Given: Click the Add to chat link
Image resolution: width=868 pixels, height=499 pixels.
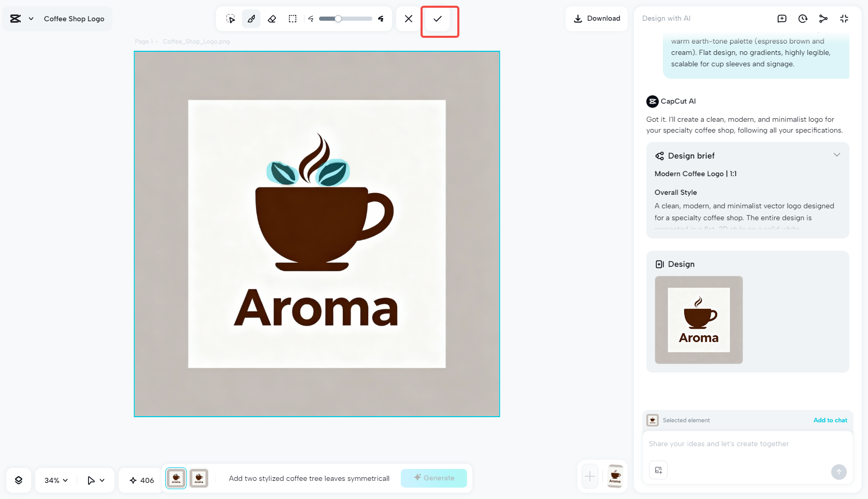Looking at the screenshot, I should tap(830, 420).
